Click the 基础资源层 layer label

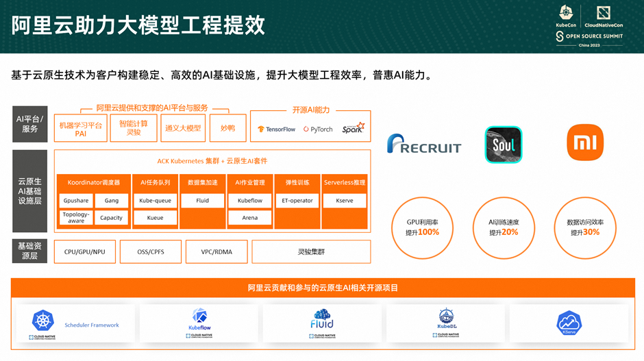click(30, 251)
